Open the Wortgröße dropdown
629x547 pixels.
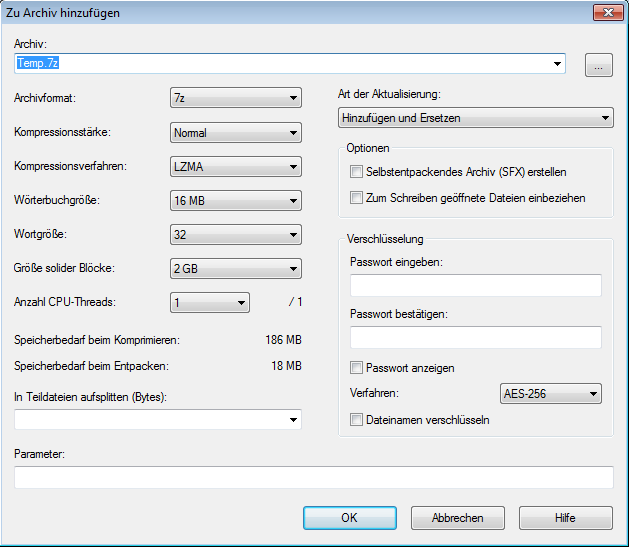[x=235, y=235]
